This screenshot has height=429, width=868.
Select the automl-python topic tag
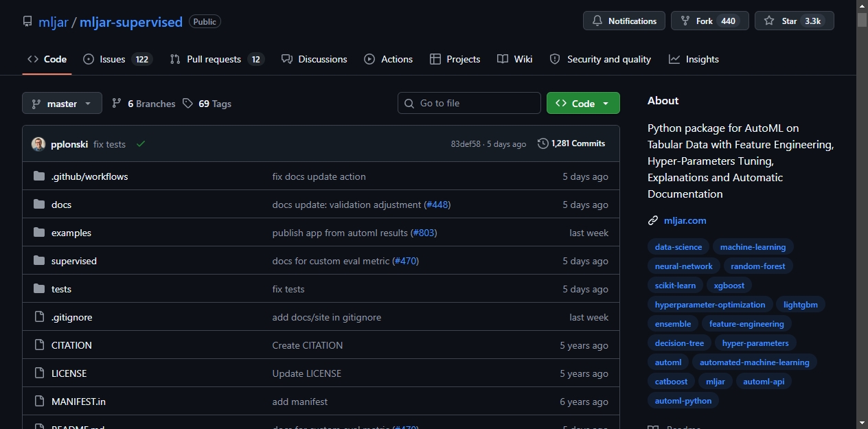[683, 401]
